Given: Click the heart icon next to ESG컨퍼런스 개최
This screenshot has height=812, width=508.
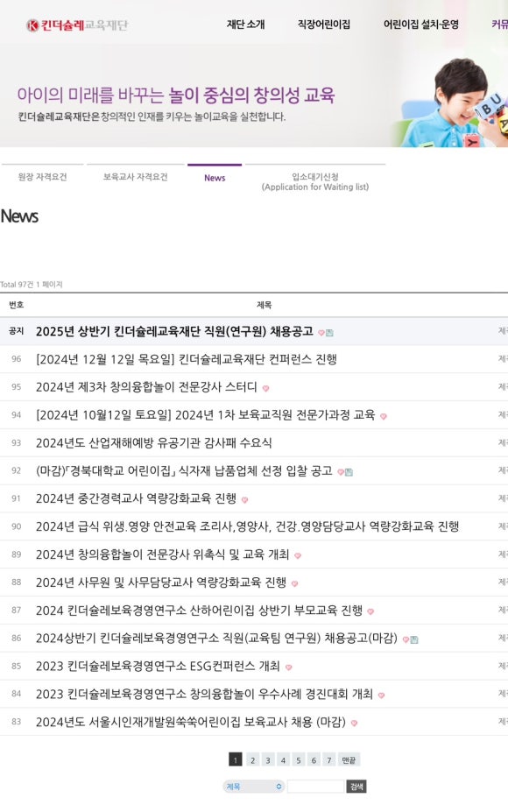Looking at the screenshot, I should [289, 667].
